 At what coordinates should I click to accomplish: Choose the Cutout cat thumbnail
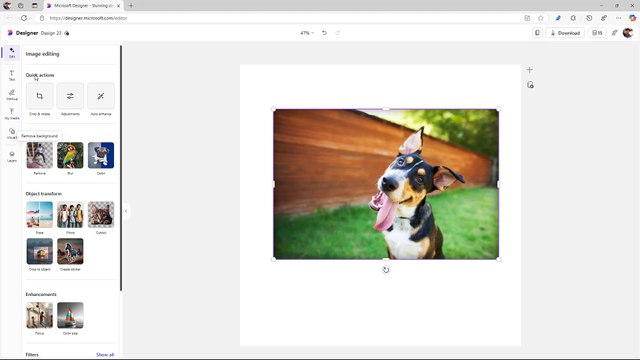click(101, 214)
